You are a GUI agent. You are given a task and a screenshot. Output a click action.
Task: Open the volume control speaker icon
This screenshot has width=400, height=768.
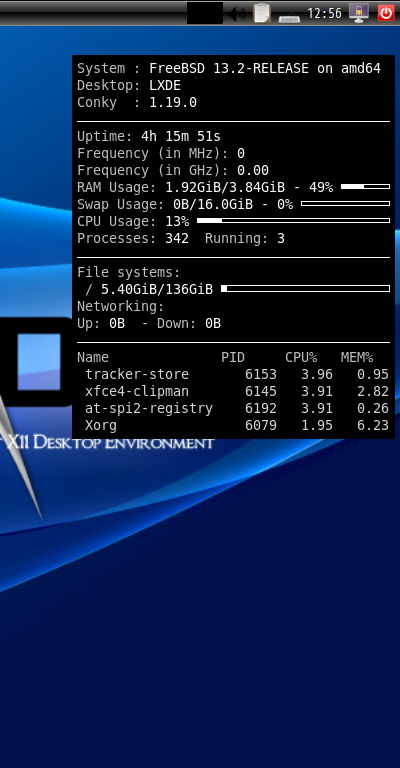tap(237, 13)
